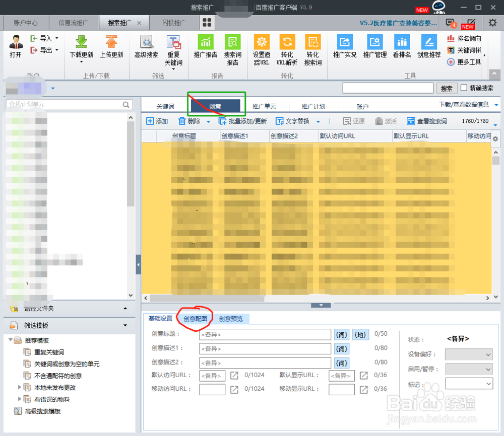Image resolution: width=504 pixels, height=436 pixels.
Task: Expand the 删除 dropdown arrow
Action: (208, 122)
